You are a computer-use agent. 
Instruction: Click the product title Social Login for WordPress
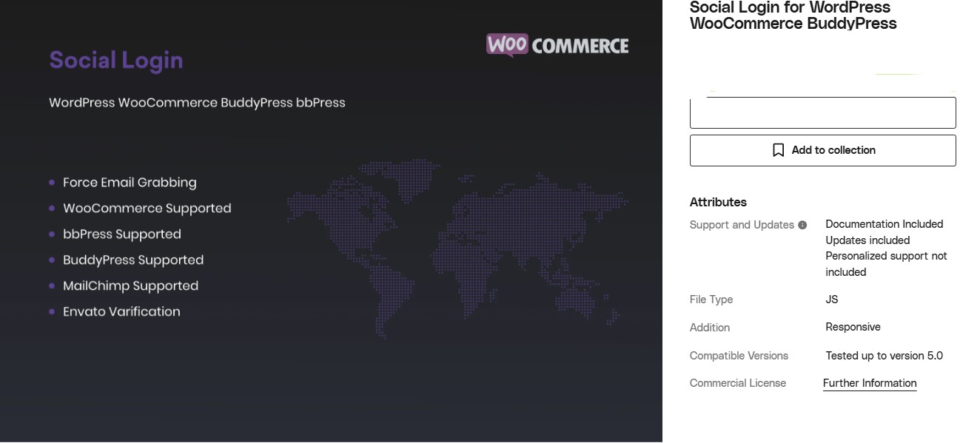[793, 16]
